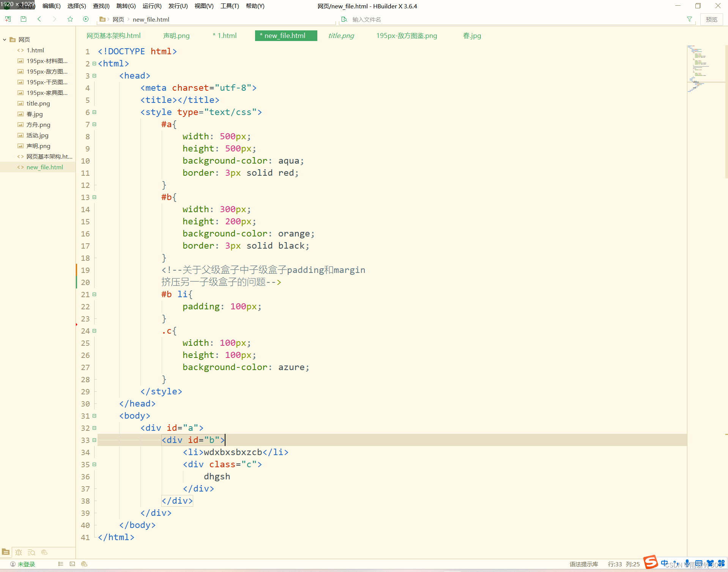Image resolution: width=728 pixels, height=572 pixels.
Task: Open the 选择(S) menu
Action: pos(77,6)
